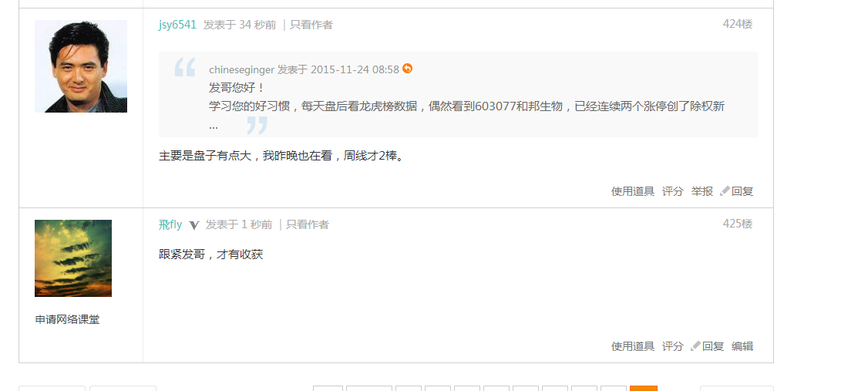Click 评分 on jsy6541's post
Screen dimensions: 868x391
tap(673, 191)
